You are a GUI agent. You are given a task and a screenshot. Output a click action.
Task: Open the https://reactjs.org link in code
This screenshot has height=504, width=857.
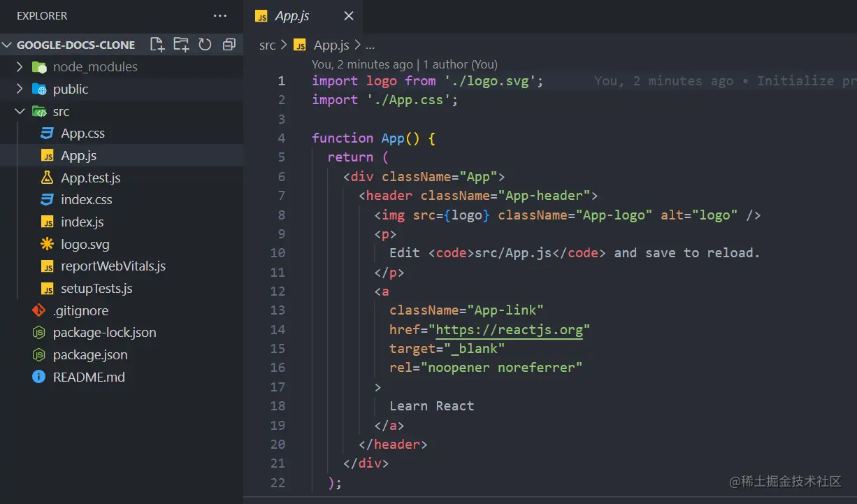click(x=510, y=329)
